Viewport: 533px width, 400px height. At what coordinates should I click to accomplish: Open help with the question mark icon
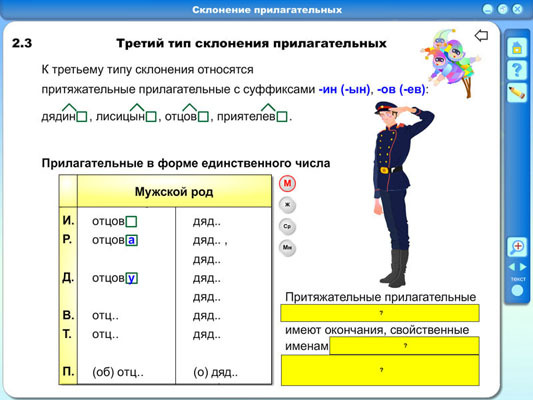click(x=517, y=70)
